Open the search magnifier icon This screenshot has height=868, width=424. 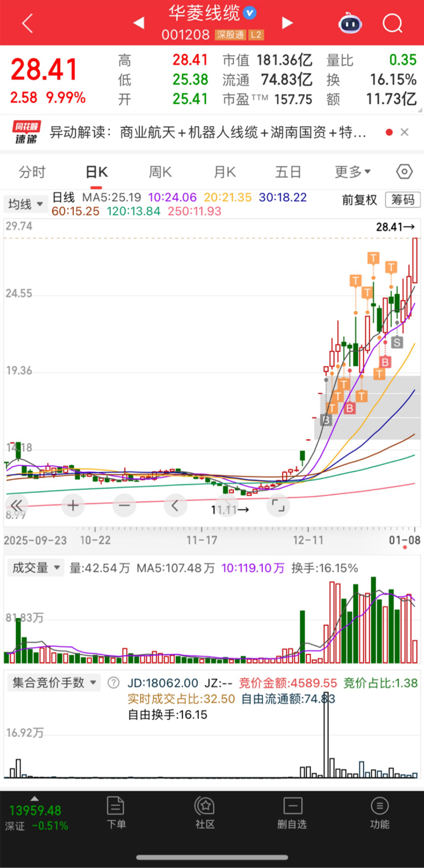tap(393, 23)
